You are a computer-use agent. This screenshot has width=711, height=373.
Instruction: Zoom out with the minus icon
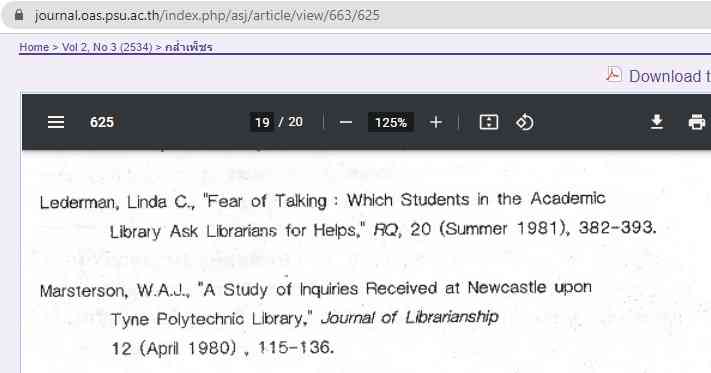point(346,122)
